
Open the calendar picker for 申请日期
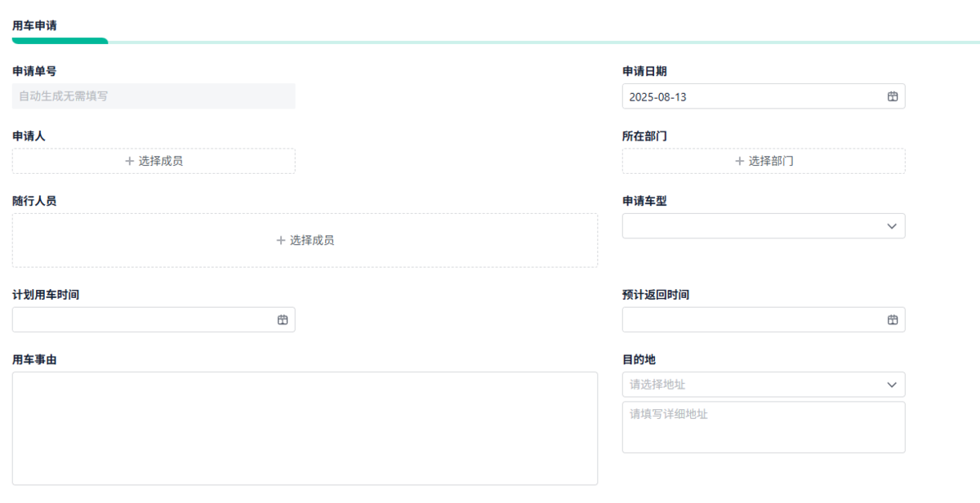891,96
